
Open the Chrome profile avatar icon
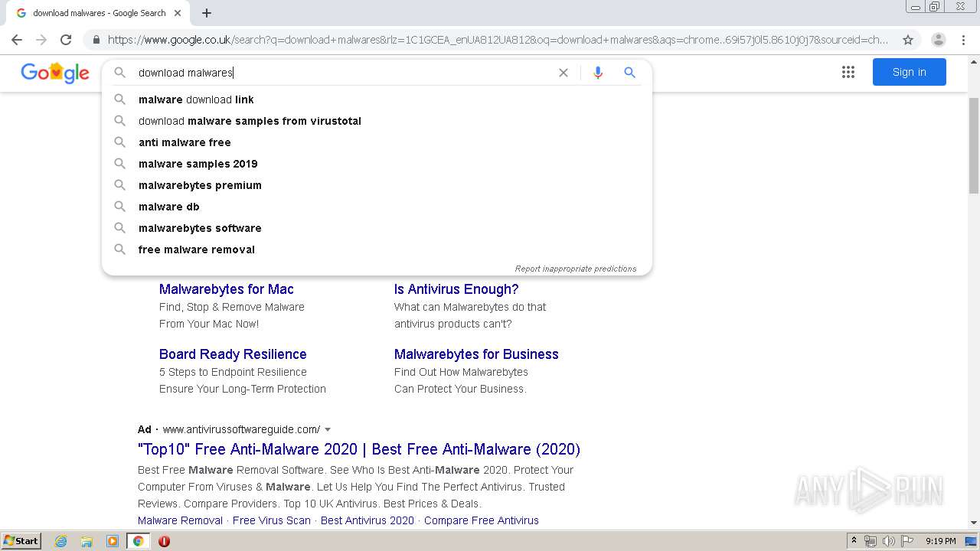pos(938,40)
